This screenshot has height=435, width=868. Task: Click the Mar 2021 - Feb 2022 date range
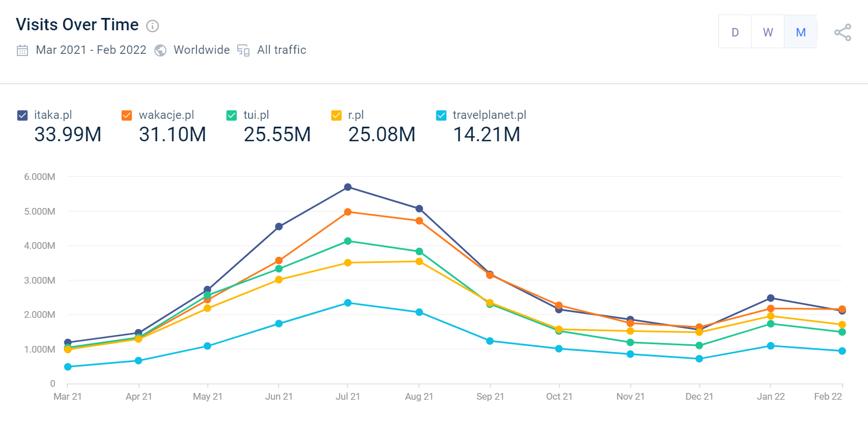(91, 50)
